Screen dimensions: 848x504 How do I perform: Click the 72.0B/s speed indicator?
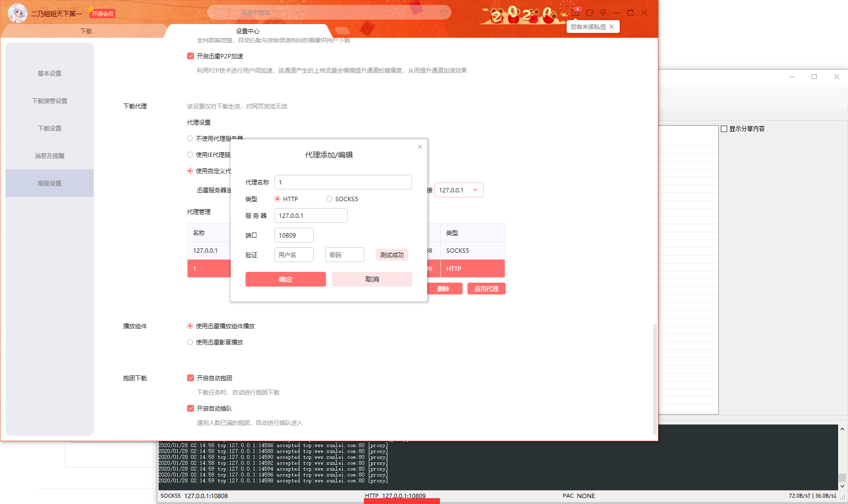[812, 496]
